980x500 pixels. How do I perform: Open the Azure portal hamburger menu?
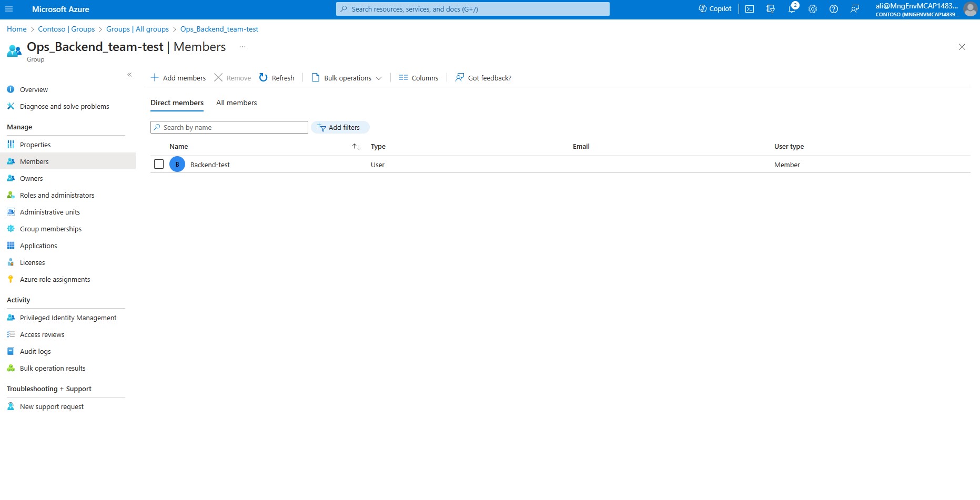click(x=9, y=9)
